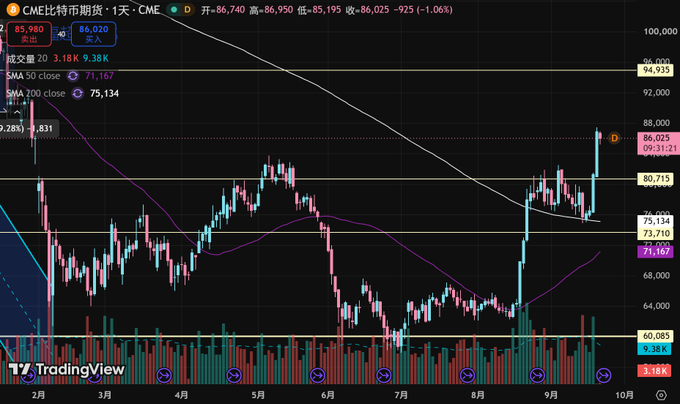Click the D delayed-data badge in header

point(187,10)
